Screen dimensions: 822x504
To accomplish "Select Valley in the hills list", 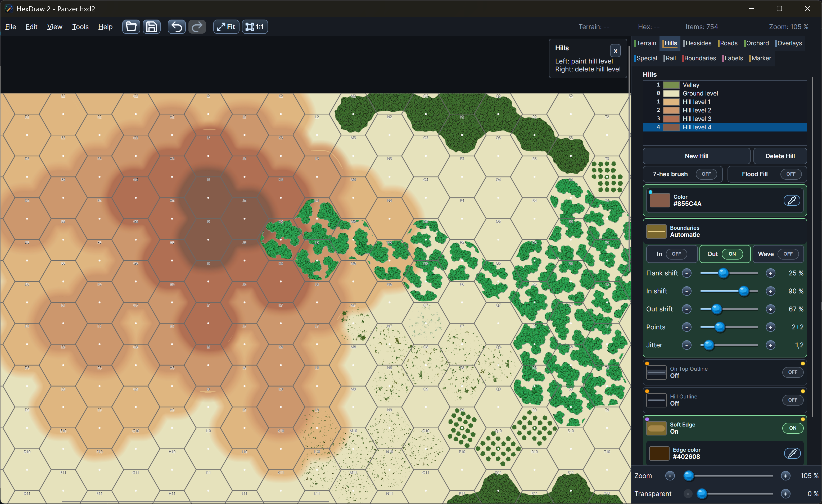I will tap(725, 85).
